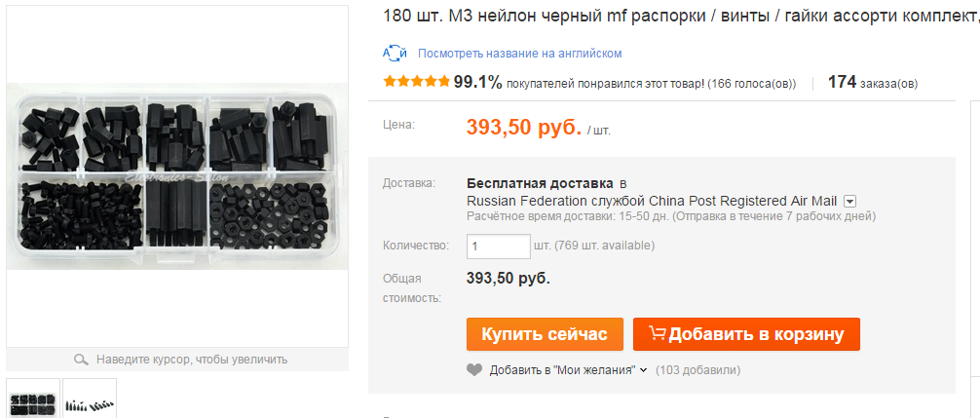
Task: Click "Посмотреть название на английском" link
Action: pos(519,54)
